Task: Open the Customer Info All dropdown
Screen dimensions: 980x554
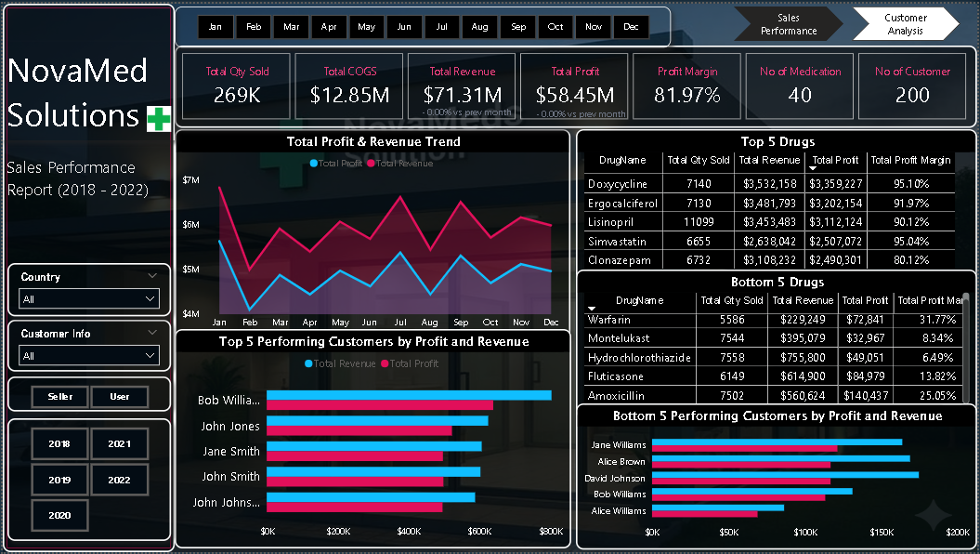Action: pyautogui.click(x=89, y=356)
